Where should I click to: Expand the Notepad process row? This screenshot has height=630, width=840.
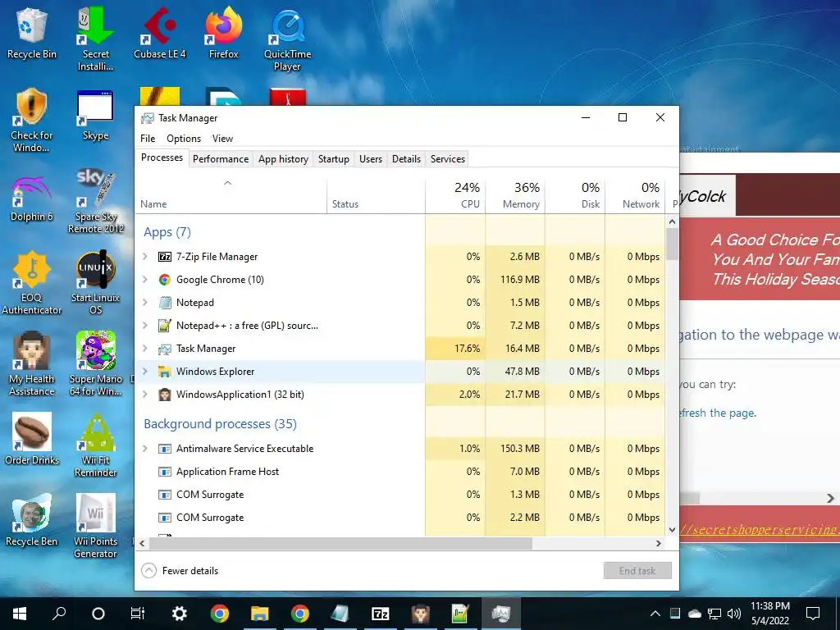pyautogui.click(x=144, y=303)
